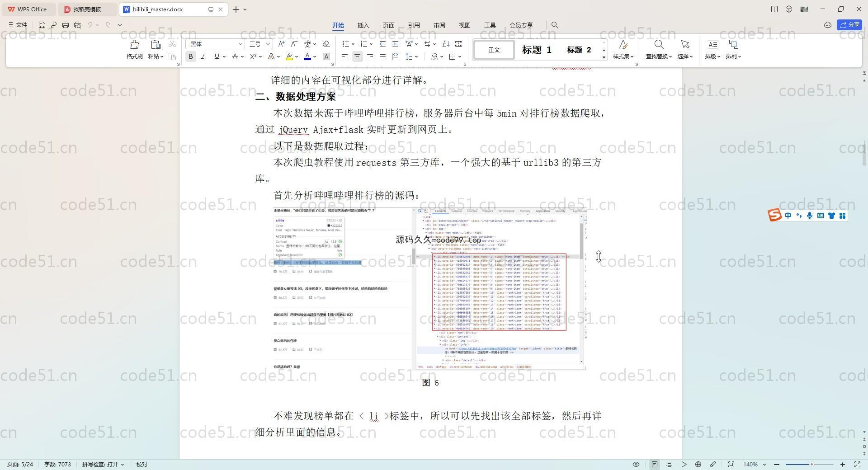Click the Print Preview icon
868x470 pixels.
click(77, 25)
